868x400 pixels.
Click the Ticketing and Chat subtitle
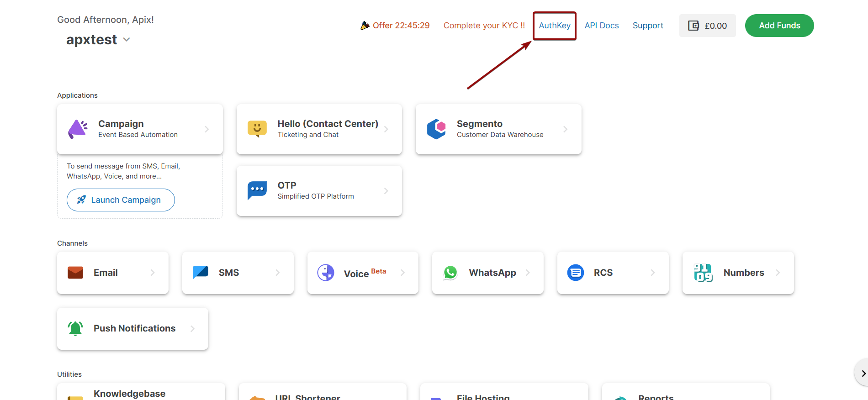click(x=308, y=135)
